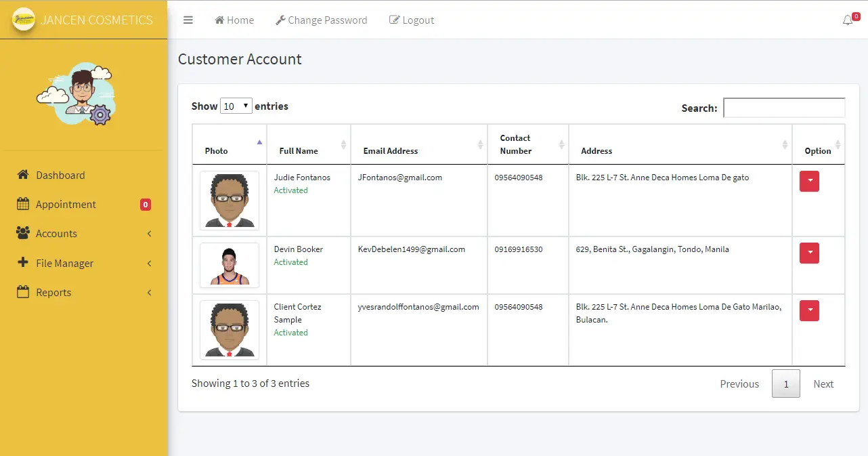This screenshot has width=868, height=456.
Task: Open Change Password link
Action: pos(322,20)
